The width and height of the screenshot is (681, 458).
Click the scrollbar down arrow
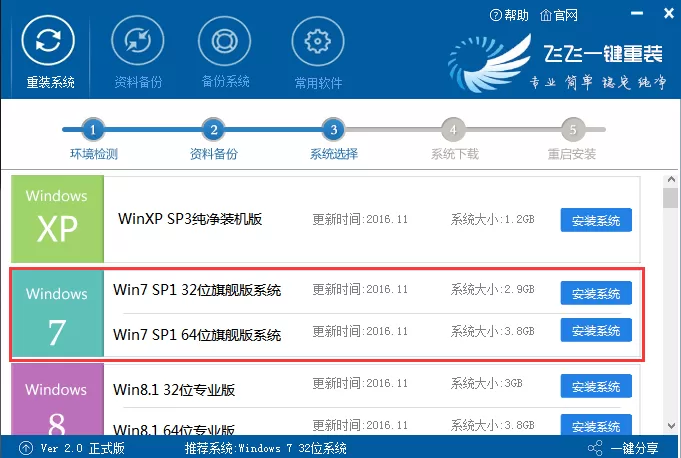pos(671,426)
